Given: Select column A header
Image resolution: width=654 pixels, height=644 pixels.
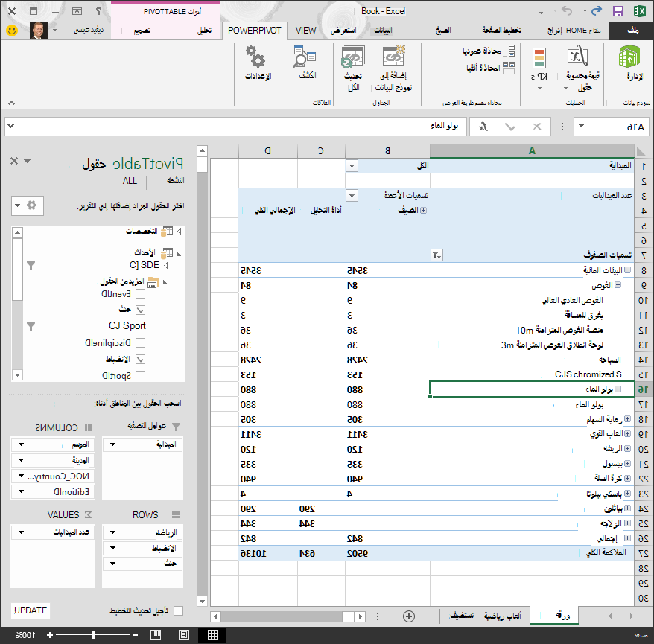Looking at the screenshot, I should point(532,151).
